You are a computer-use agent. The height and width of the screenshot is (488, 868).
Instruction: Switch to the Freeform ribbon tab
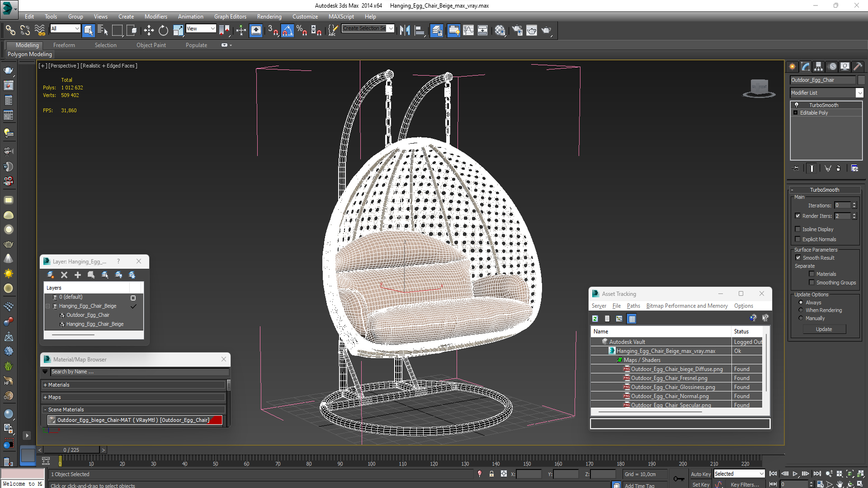coord(64,45)
